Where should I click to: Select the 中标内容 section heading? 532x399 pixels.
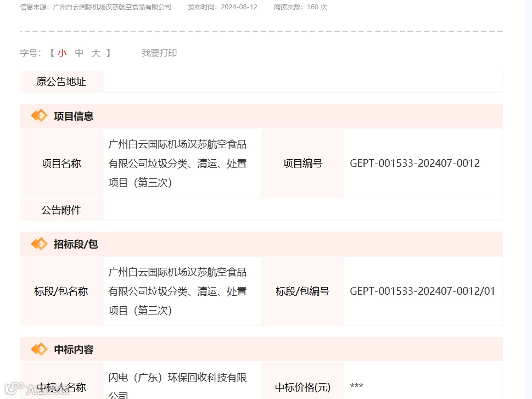[x=74, y=350]
